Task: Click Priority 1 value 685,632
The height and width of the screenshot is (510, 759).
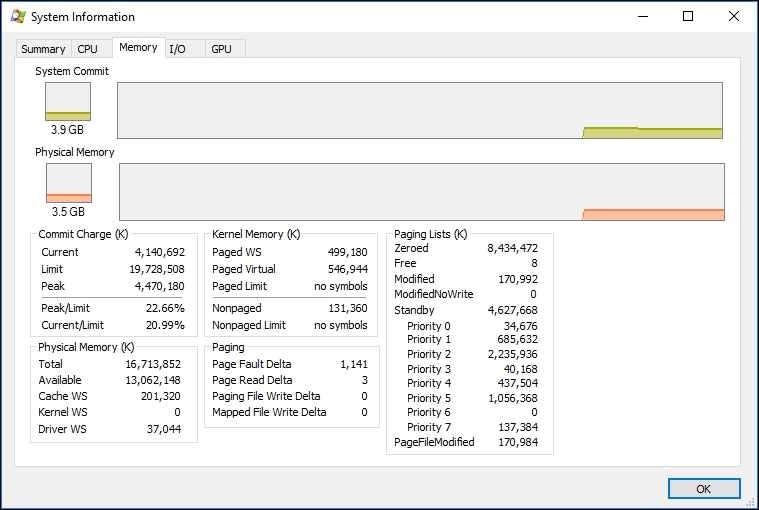Action: click(517, 339)
